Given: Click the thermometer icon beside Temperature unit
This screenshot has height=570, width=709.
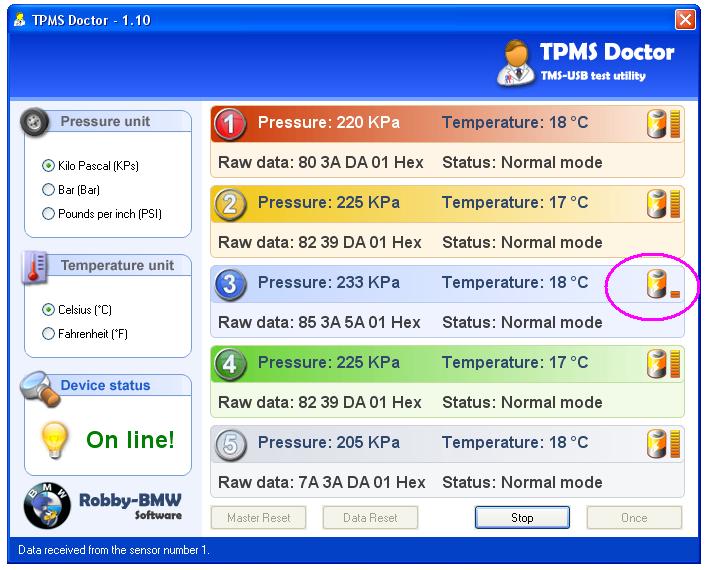Looking at the screenshot, I should 35,267.
